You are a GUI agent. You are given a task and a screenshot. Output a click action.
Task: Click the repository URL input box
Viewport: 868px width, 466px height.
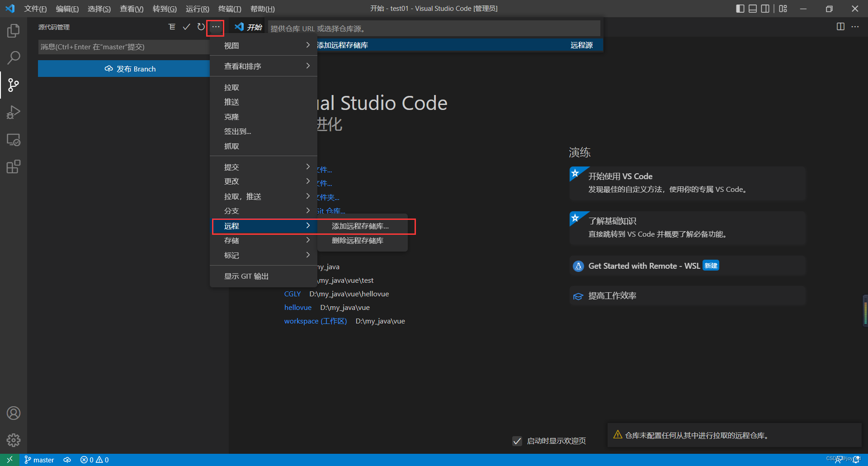(434, 29)
